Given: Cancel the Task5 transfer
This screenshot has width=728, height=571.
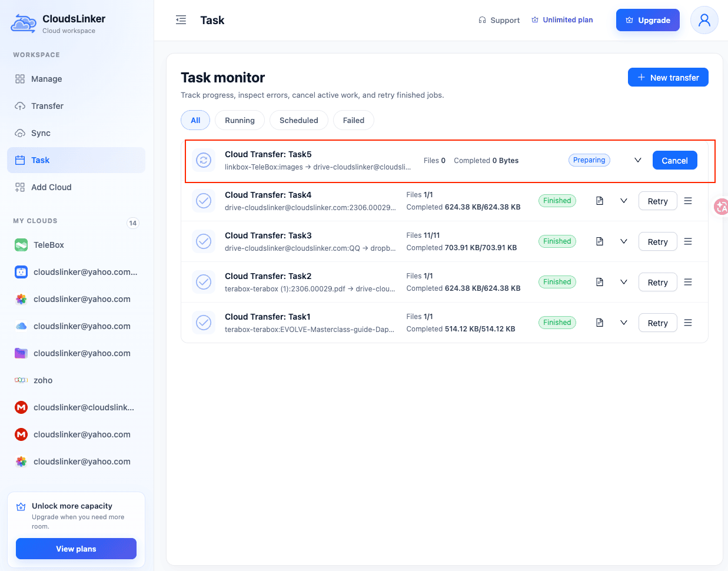Looking at the screenshot, I should click(x=675, y=160).
